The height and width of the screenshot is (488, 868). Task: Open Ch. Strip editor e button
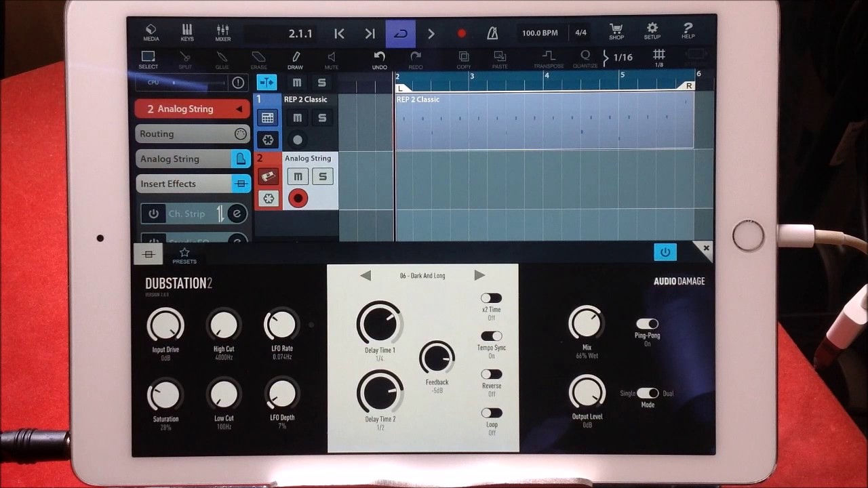pyautogui.click(x=237, y=213)
